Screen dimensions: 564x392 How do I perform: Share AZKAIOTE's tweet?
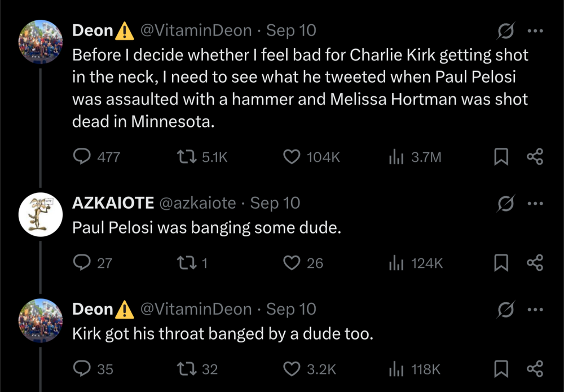click(x=535, y=262)
